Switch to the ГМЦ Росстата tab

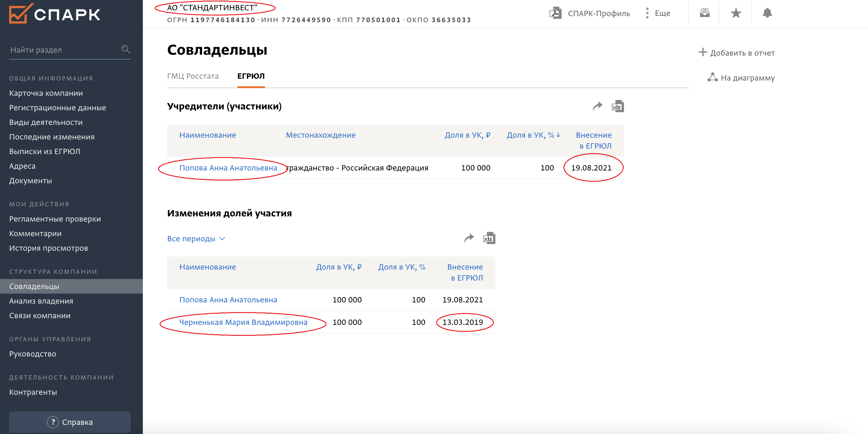pyautogui.click(x=193, y=76)
